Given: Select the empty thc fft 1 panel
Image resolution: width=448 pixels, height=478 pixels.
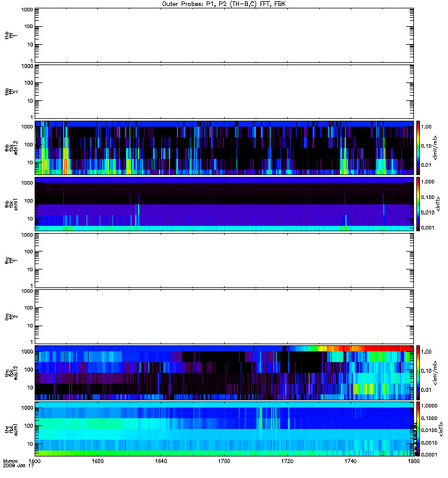Looking at the screenshot, I should tap(224, 261).
